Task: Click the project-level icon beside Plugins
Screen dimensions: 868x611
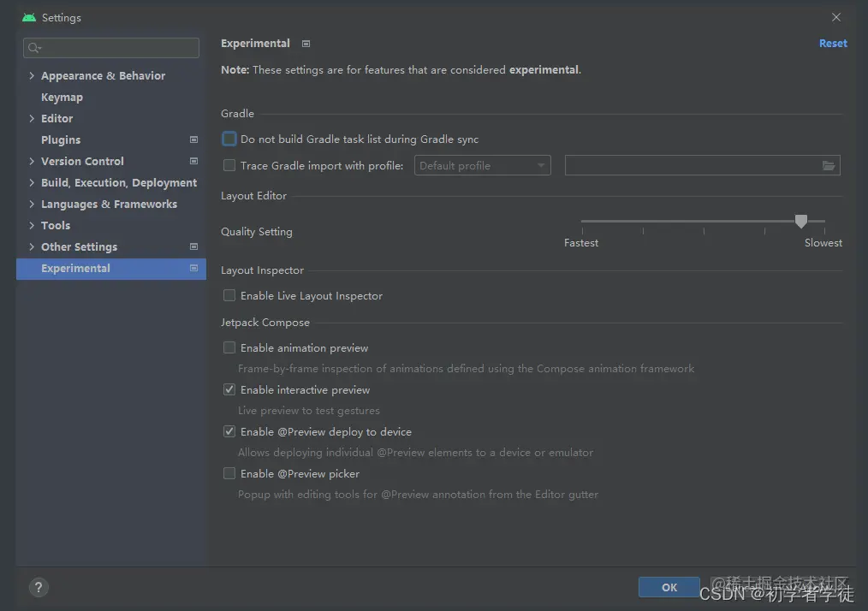Action: pos(193,139)
